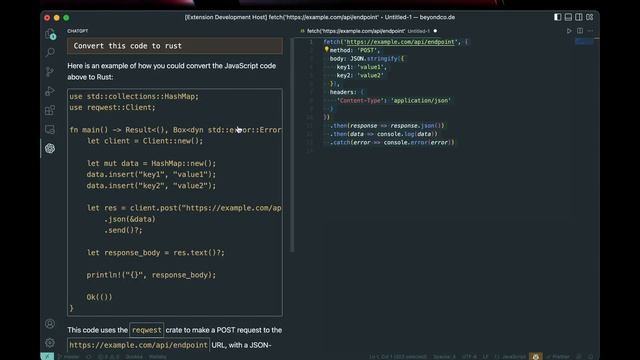Click the lightbulb code action icon
Screen dimensions: 640x360
point(326,49)
